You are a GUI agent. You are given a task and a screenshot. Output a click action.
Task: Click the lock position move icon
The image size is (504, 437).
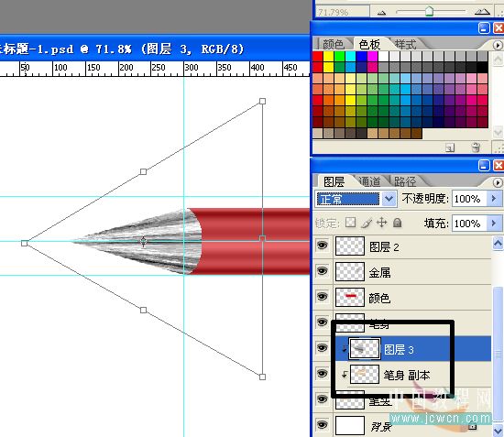coord(382,223)
